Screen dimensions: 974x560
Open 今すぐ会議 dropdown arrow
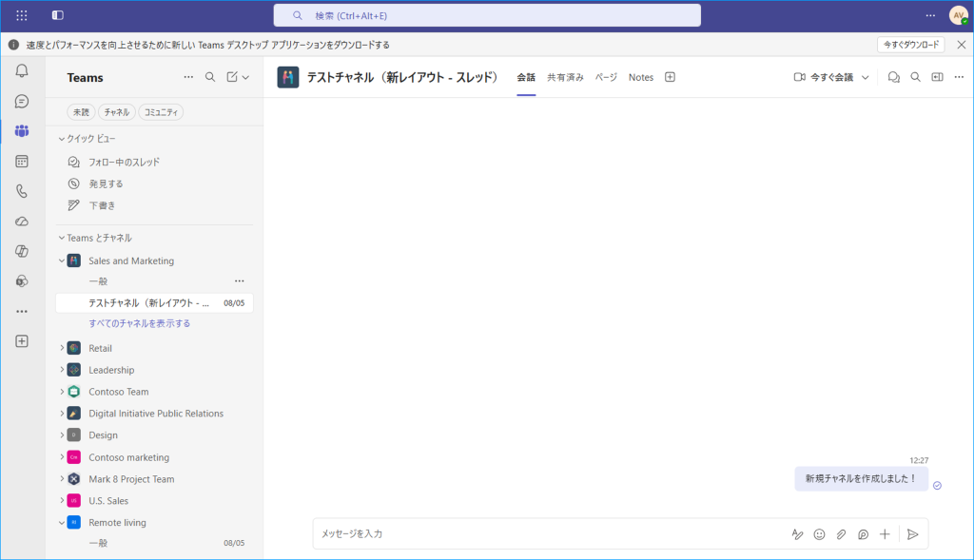pyautogui.click(x=866, y=78)
